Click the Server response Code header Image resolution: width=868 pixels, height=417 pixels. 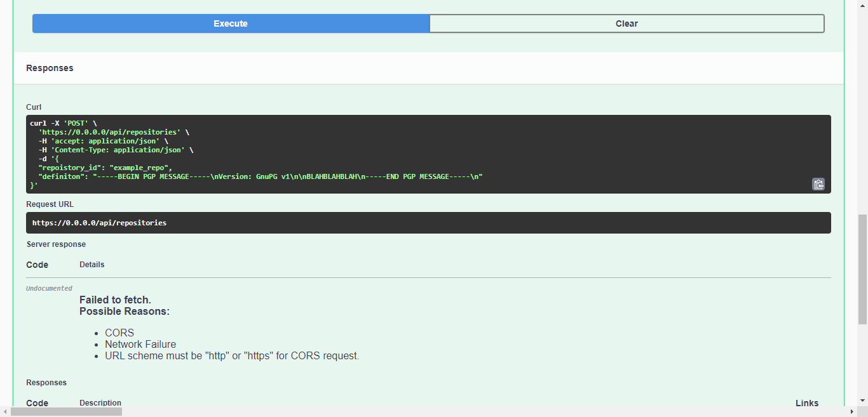37,264
